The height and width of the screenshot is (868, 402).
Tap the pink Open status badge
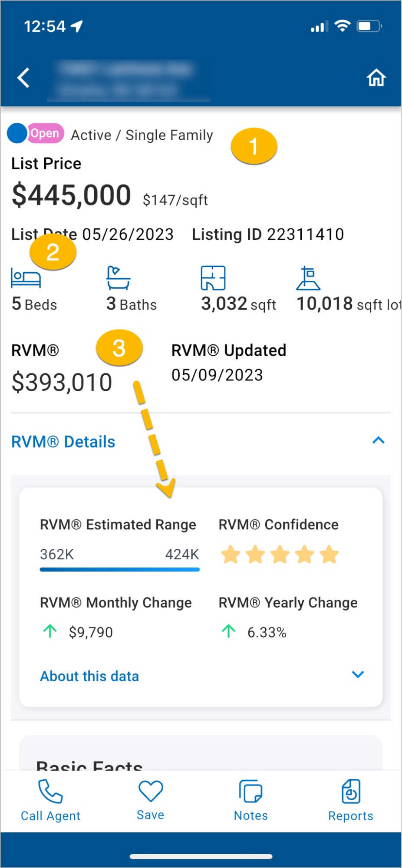(x=45, y=133)
